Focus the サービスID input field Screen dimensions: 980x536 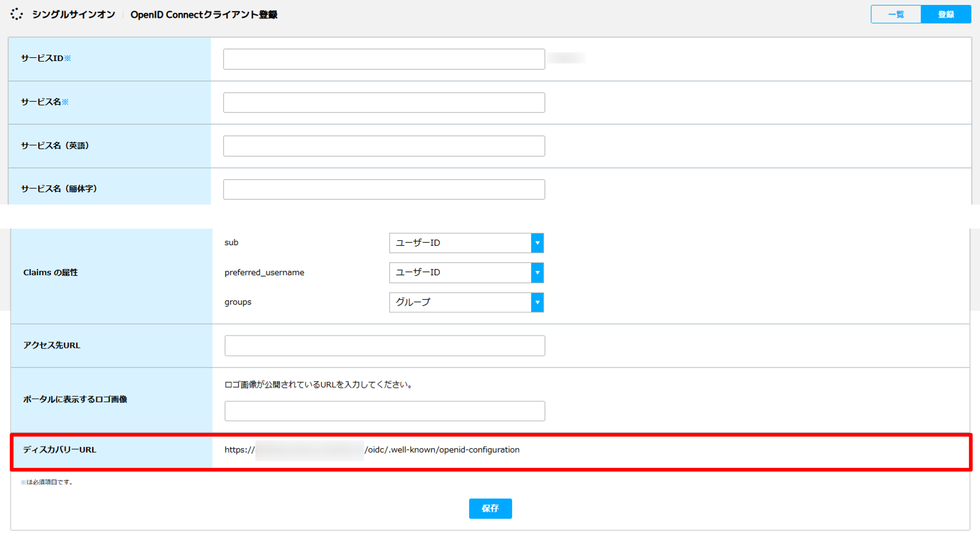click(384, 59)
